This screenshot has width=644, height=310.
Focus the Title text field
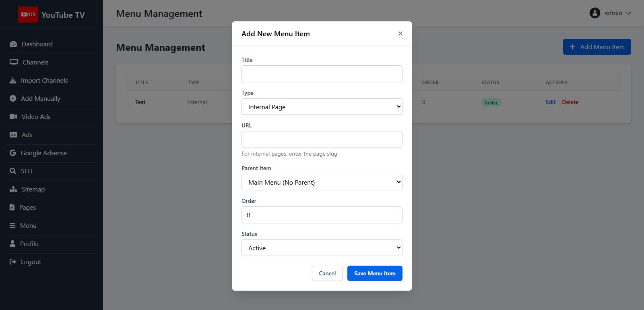pyautogui.click(x=322, y=74)
